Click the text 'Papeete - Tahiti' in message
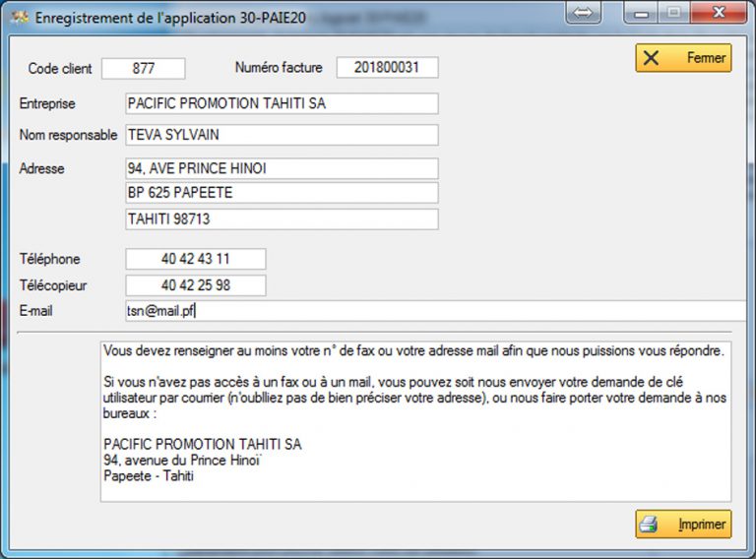 [x=149, y=476]
